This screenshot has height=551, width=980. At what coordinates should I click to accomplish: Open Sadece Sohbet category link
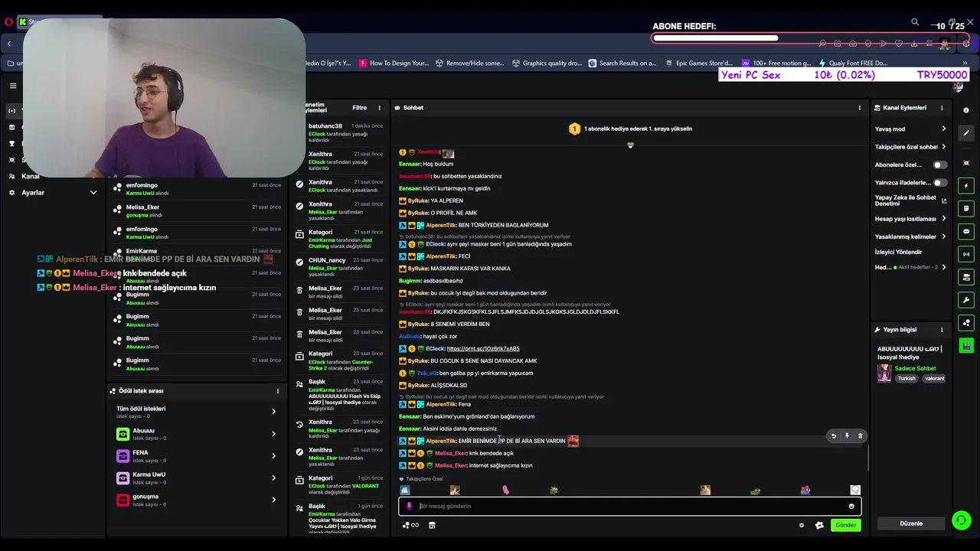pyautogui.click(x=915, y=368)
